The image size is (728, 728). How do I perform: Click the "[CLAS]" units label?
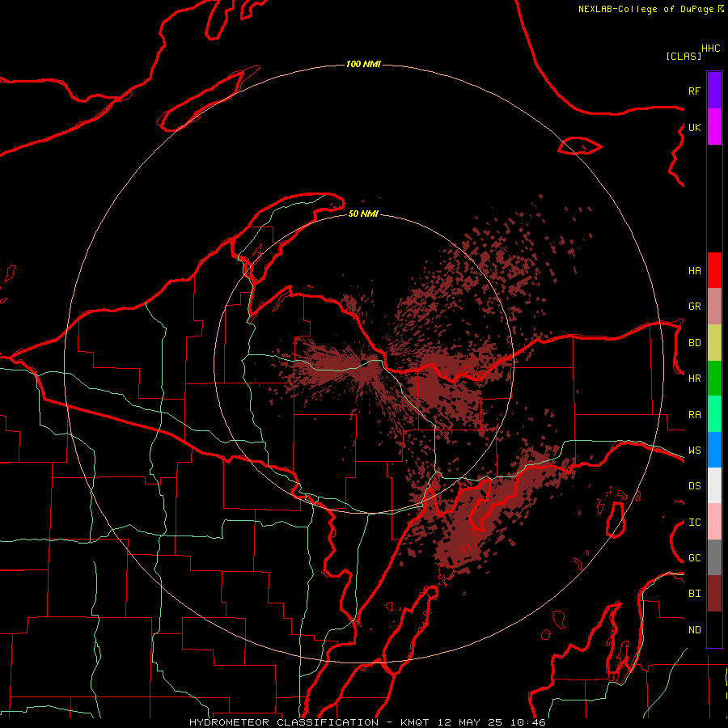point(683,57)
